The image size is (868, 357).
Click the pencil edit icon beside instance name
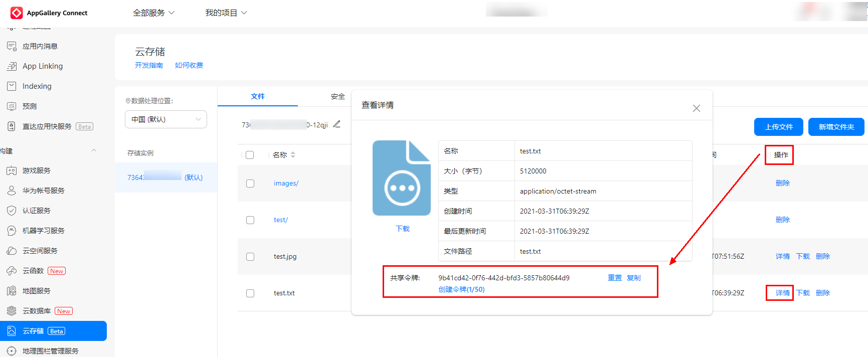point(336,124)
